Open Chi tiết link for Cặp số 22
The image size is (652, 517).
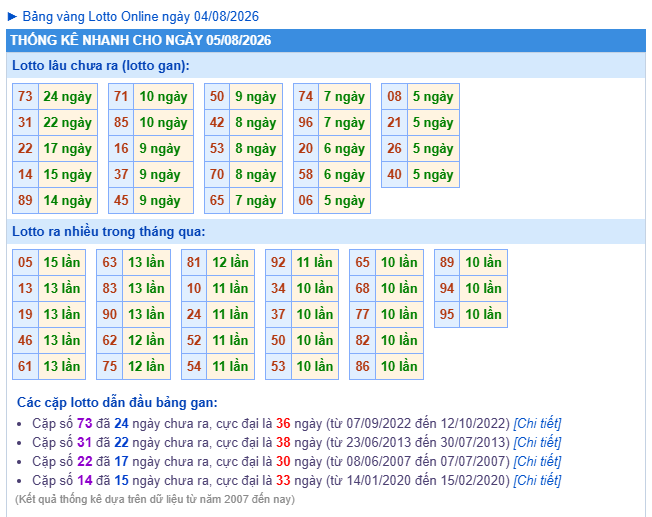tap(537, 461)
